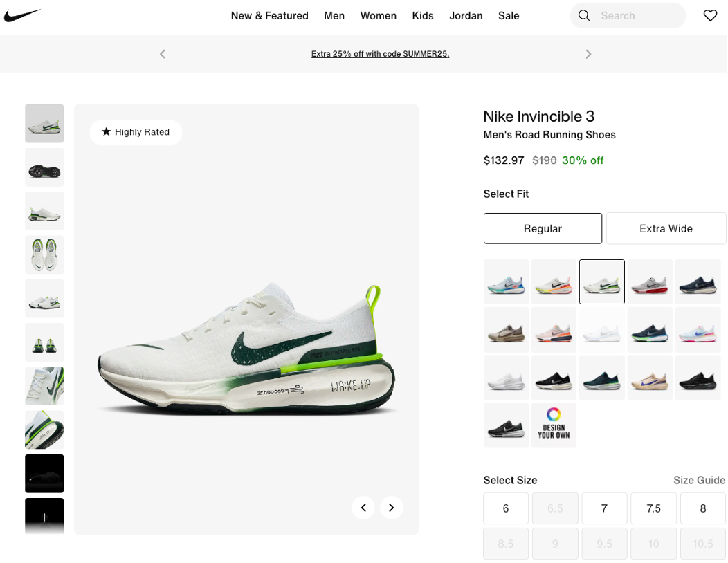The image size is (728, 563).
Task: Select the dark teal colorway
Action: [602, 378]
